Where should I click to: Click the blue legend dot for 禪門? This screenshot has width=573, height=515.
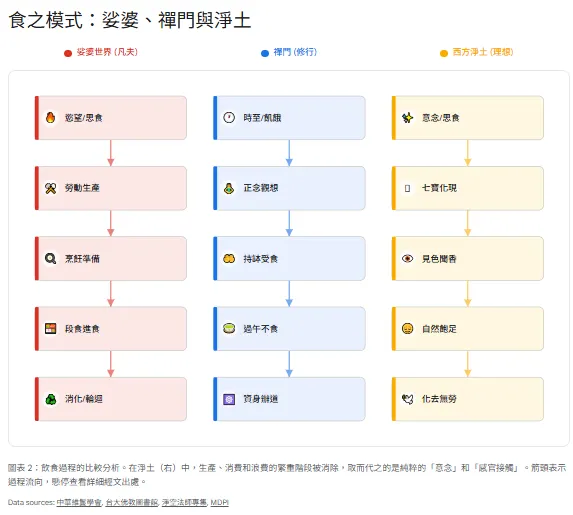[265, 53]
